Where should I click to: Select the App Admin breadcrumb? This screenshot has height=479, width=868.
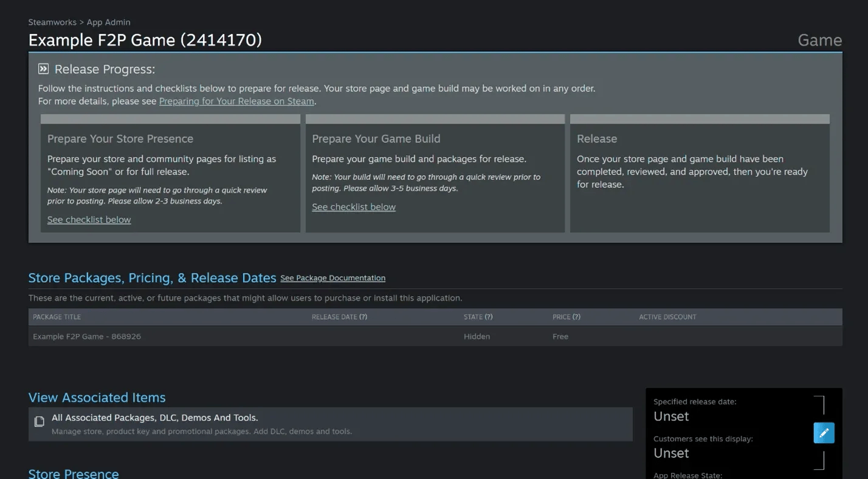pos(108,22)
